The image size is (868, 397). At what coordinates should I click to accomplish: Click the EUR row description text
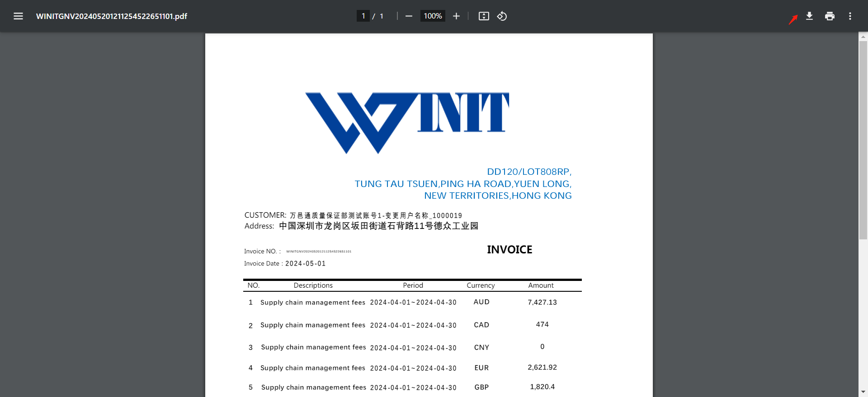(x=313, y=368)
